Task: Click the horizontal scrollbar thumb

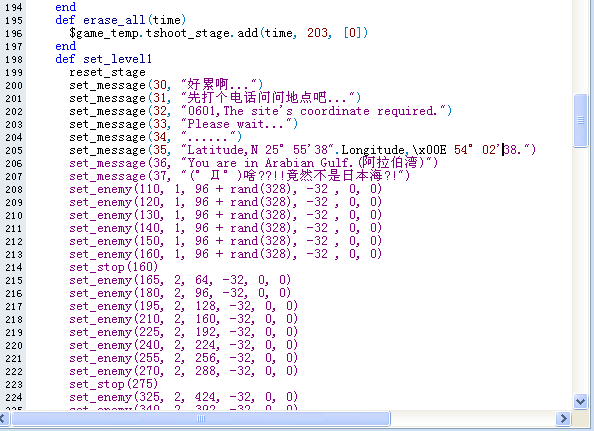Action: (201, 419)
